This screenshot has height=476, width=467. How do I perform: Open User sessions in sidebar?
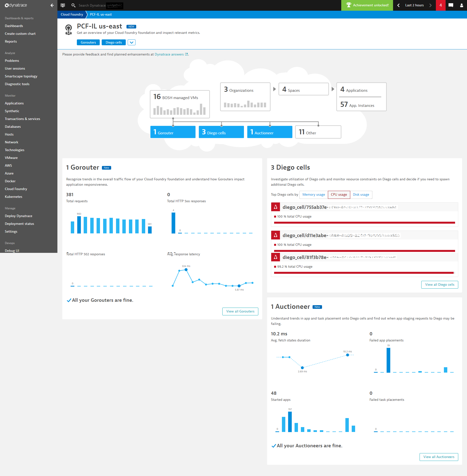[15, 68]
